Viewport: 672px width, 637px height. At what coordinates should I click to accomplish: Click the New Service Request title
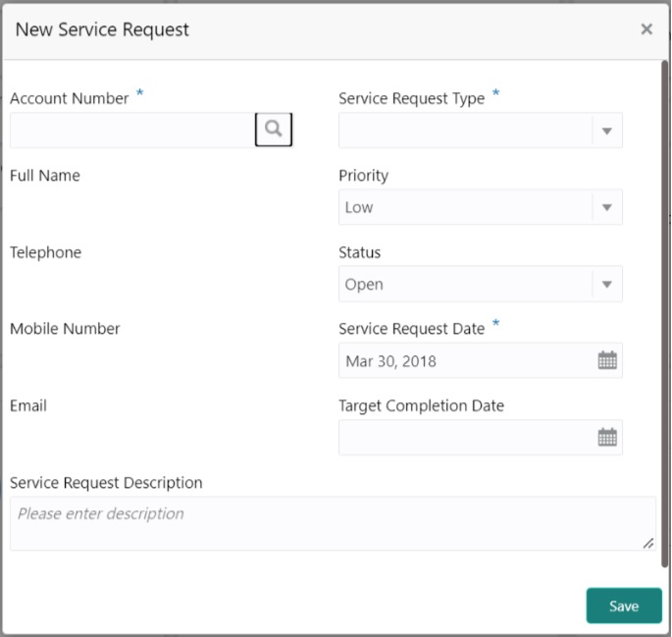coord(102,29)
